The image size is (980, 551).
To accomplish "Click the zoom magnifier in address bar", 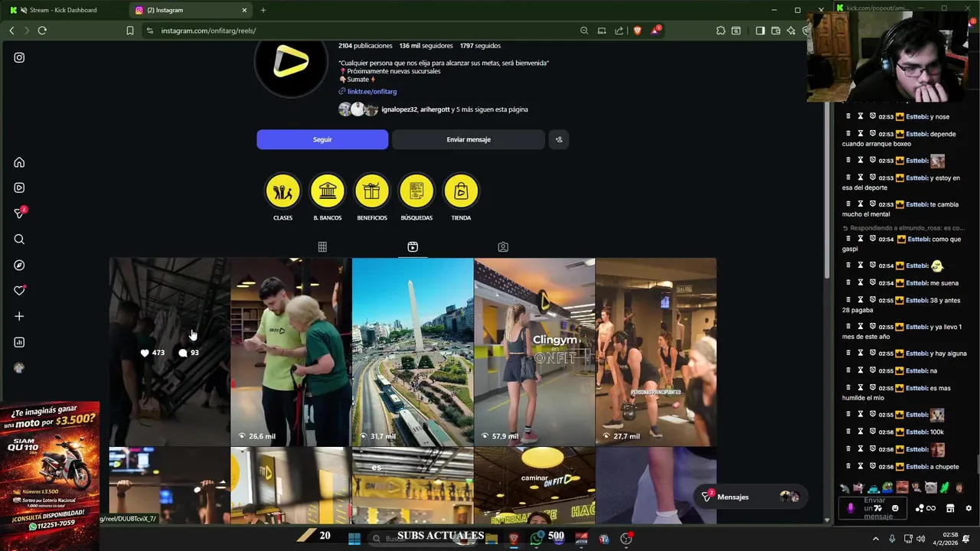I will click(x=584, y=31).
